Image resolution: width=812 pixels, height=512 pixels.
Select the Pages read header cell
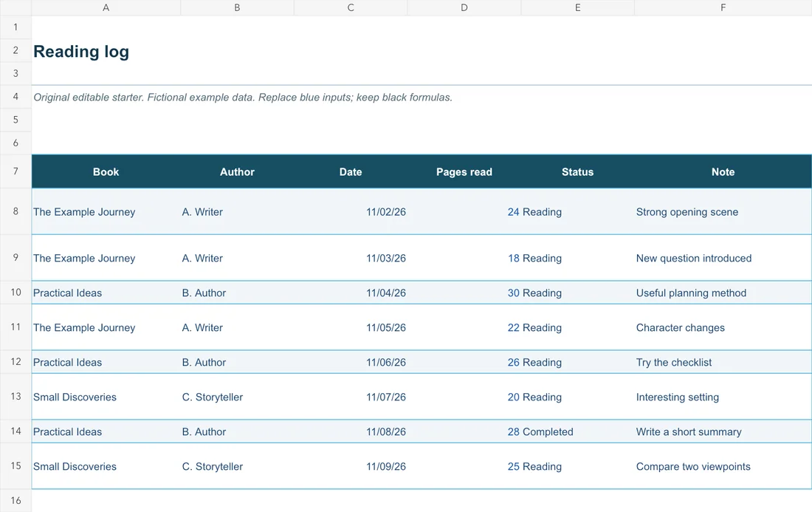[464, 171]
